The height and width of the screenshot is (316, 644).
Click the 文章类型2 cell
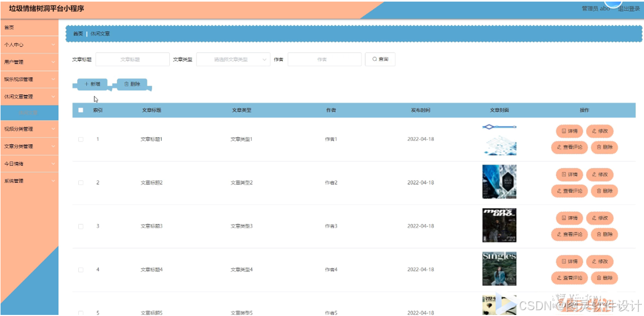pyautogui.click(x=242, y=183)
